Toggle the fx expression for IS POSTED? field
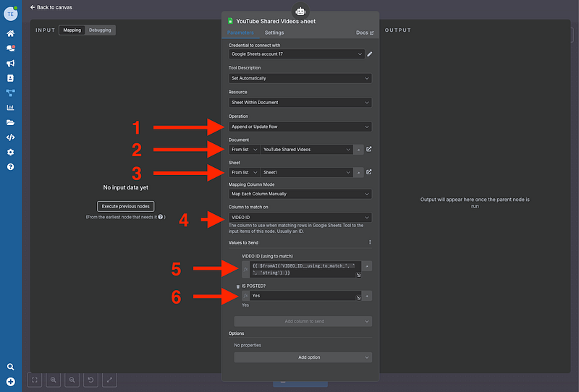 [245, 296]
